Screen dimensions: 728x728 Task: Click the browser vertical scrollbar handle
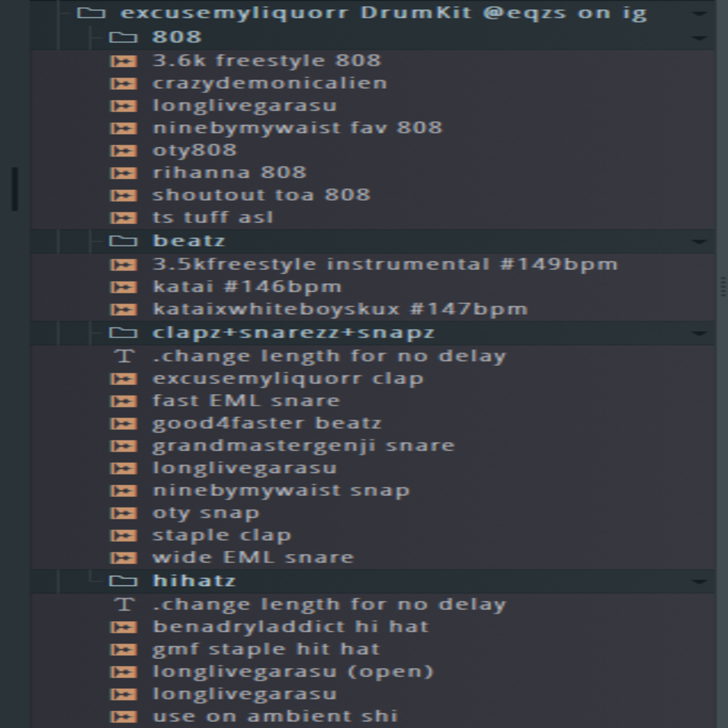[15, 189]
